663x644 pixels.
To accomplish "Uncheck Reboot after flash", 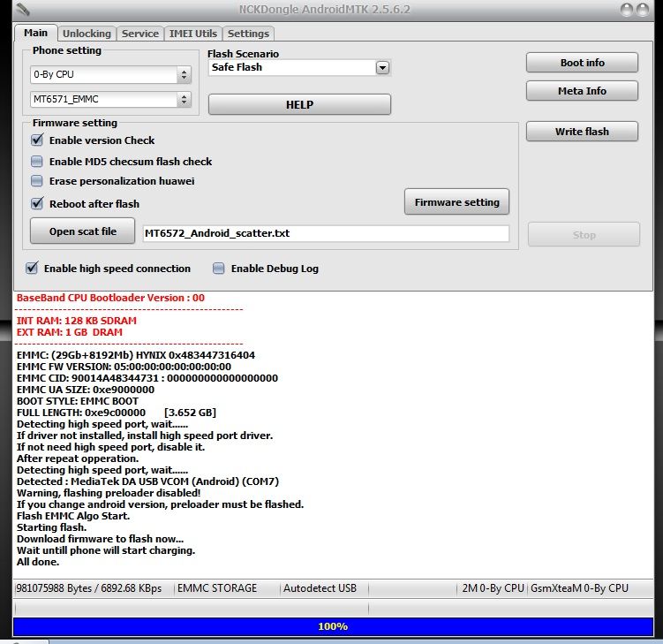I will tap(37, 203).
